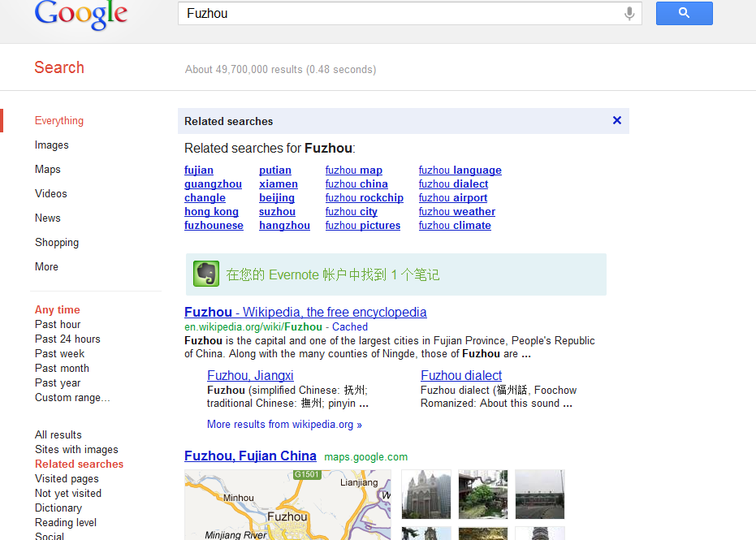
Task: Click the blue search magnifier button
Action: point(685,14)
